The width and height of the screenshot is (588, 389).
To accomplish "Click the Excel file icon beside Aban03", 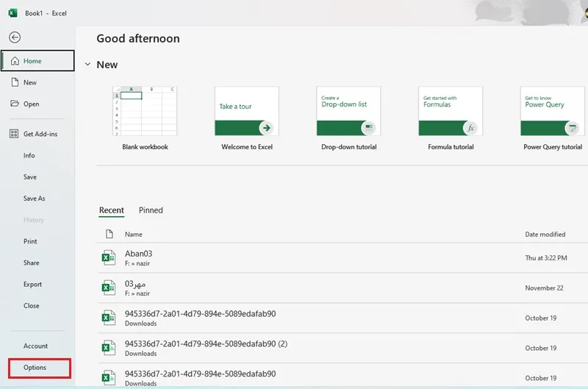I will coord(108,257).
